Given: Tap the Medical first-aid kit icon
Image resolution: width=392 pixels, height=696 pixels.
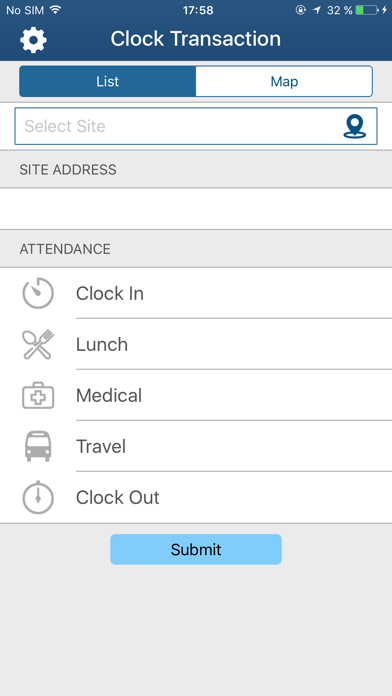Looking at the screenshot, I should (x=38, y=395).
